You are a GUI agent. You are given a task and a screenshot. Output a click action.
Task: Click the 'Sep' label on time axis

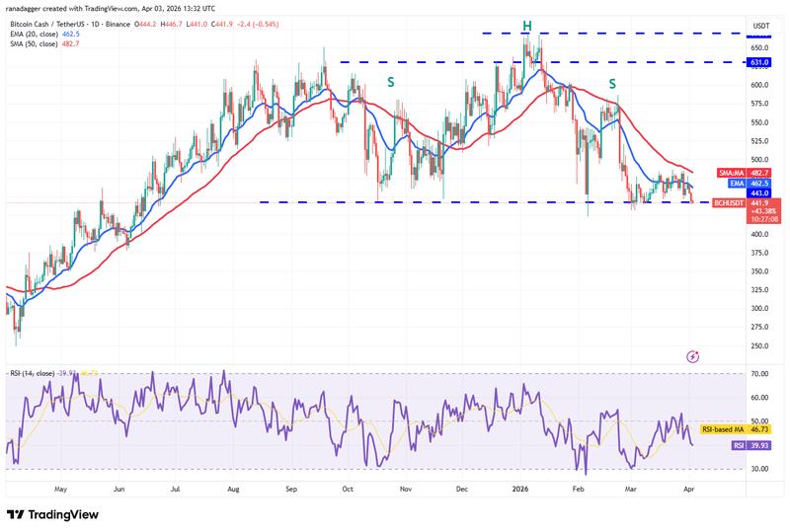[x=291, y=489]
